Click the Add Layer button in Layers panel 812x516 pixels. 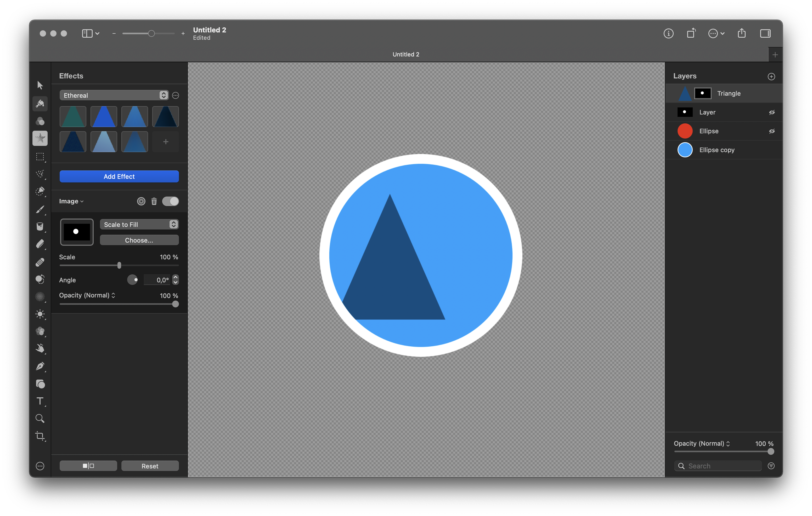click(x=771, y=76)
